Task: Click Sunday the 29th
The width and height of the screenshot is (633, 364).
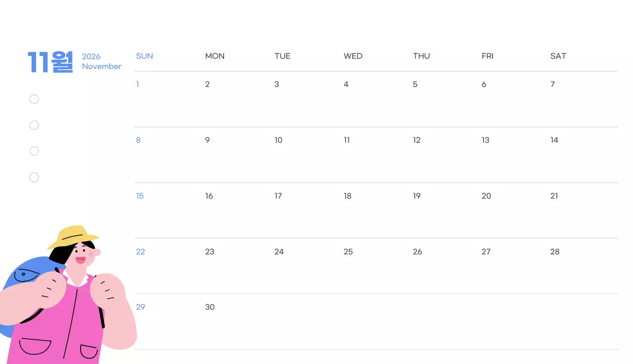Action: click(x=140, y=307)
